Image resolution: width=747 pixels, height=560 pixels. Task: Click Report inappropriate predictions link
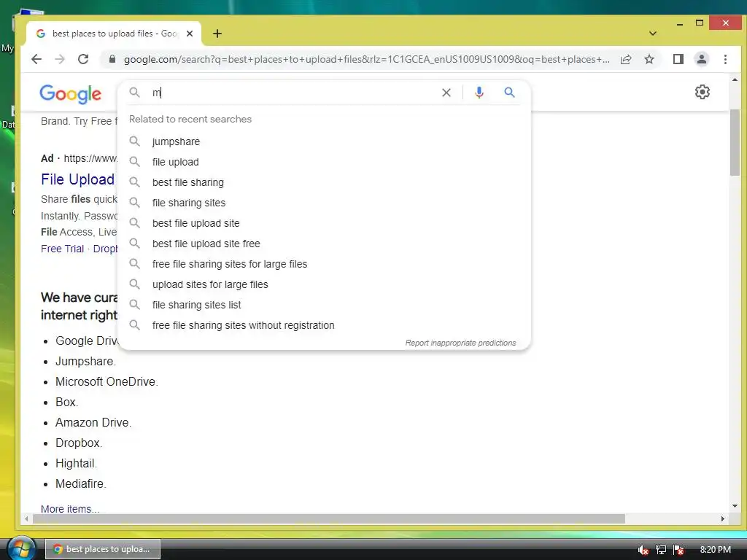click(x=460, y=343)
